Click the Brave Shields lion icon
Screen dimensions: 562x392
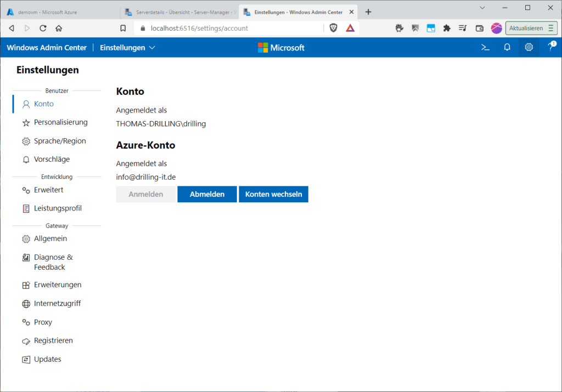pos(333,28)
